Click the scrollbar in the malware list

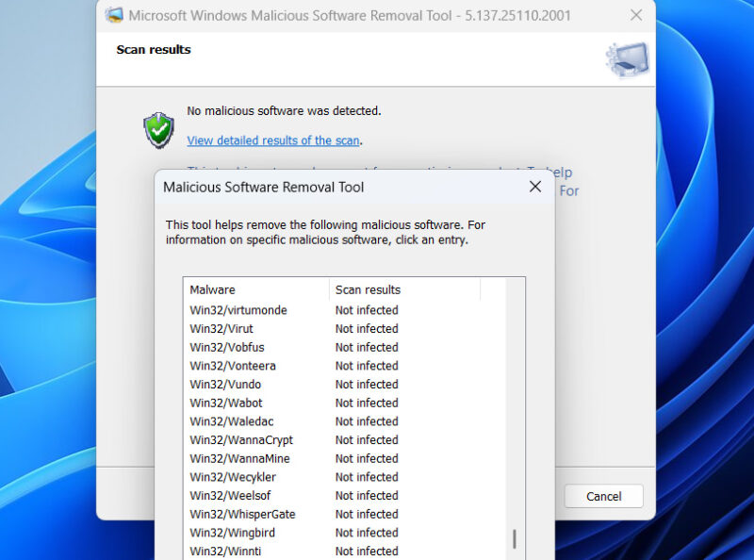tap(515, 537)
